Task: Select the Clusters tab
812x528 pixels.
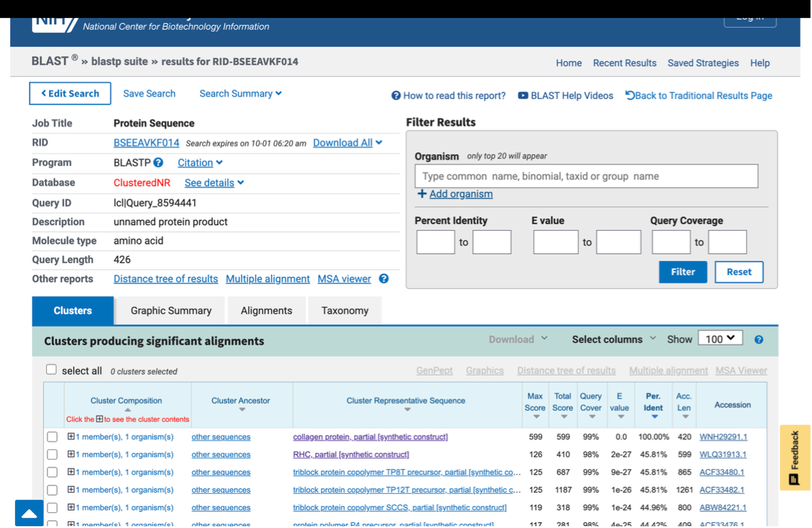Action: coord(73,311)
